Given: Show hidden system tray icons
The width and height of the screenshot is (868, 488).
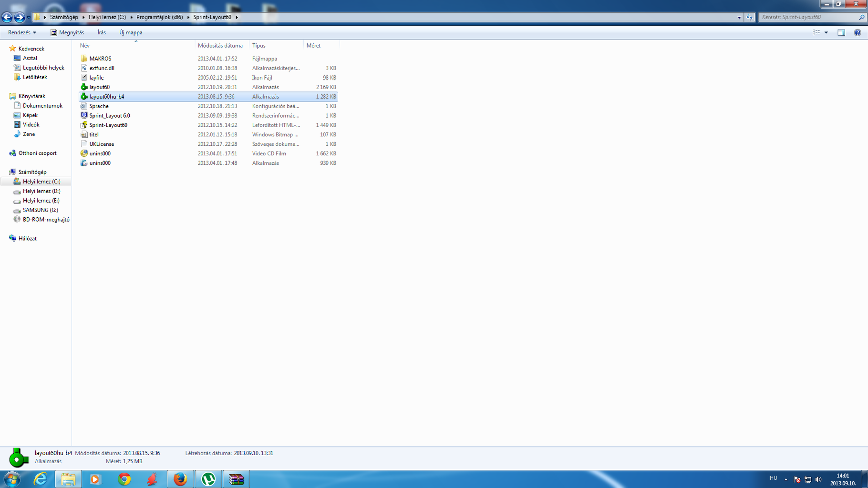Looking at the screenshot, I should point(786,479).
